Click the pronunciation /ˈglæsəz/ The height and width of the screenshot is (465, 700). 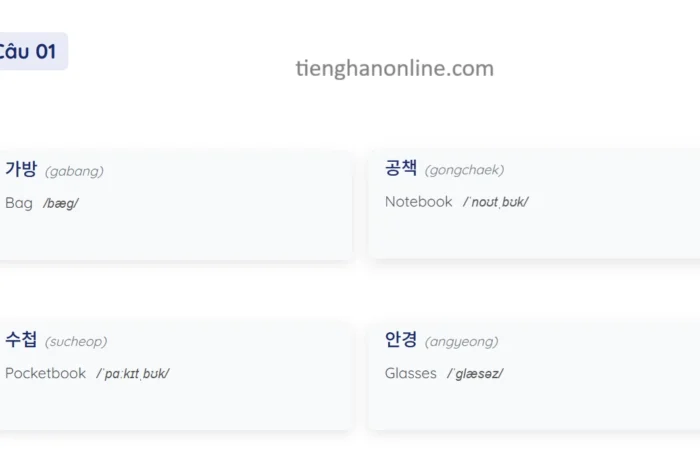[x=475, y=374]
